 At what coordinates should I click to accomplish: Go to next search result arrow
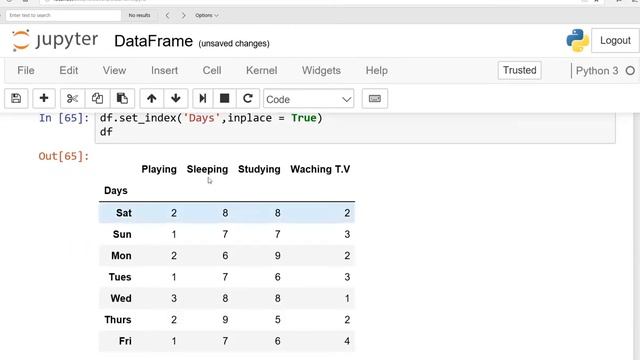pyautogui.click(x=184, y=16)
